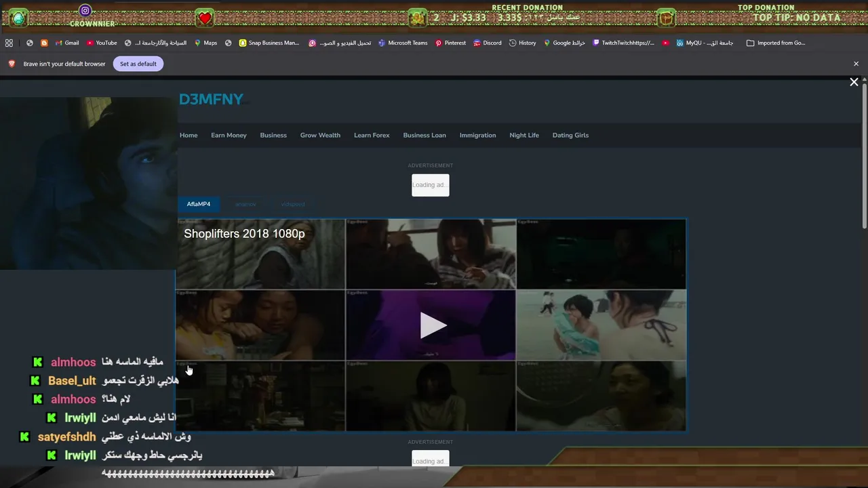Screen dimensions: 868x488
Task: Click the TOP TIP: NO DATA text
Action: (795, 18)
